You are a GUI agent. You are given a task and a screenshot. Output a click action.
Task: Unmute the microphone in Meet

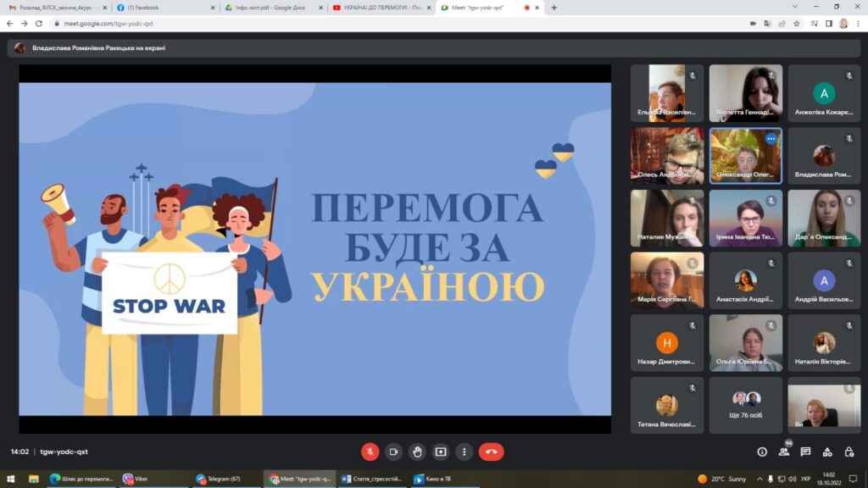370,452
